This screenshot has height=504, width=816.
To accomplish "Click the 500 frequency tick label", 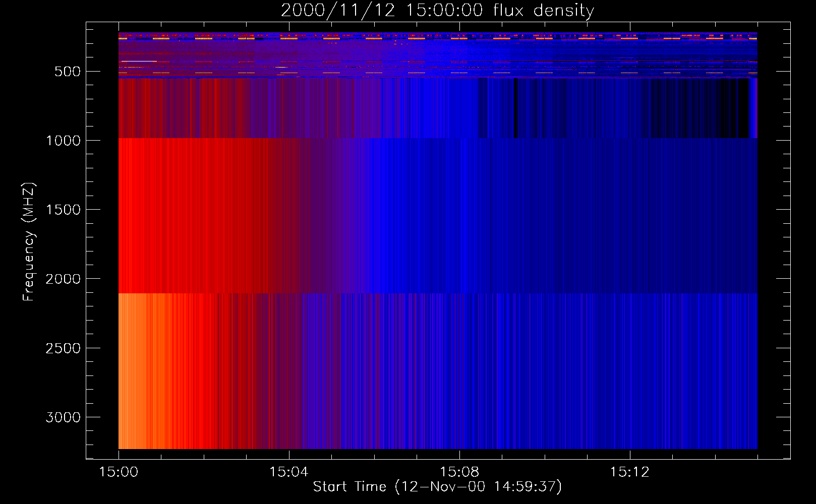I will tap(68, 72).
